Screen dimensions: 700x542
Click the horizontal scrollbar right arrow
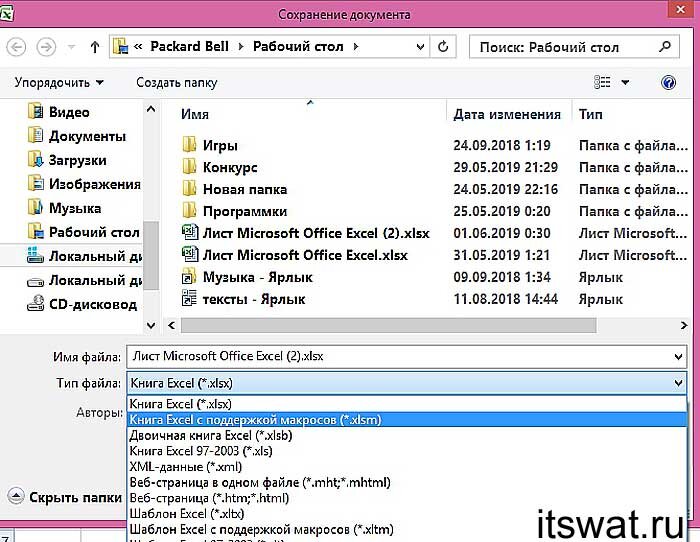683,325
